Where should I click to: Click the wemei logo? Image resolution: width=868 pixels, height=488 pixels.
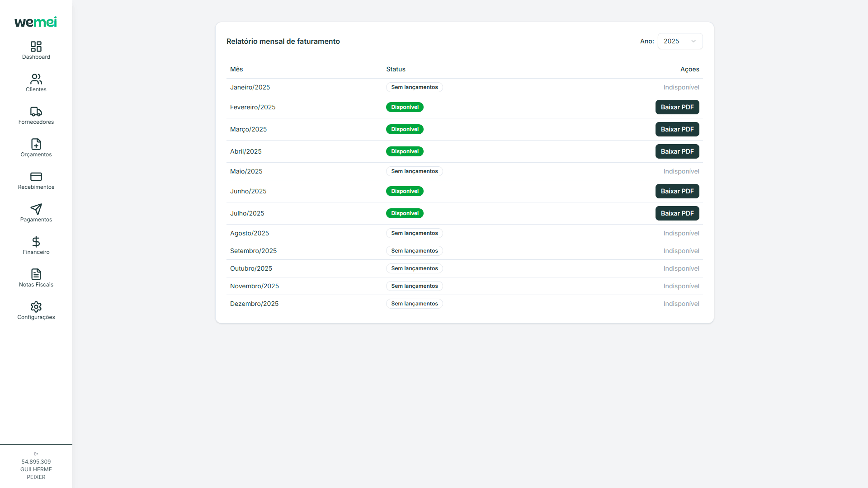click(36, 22)
